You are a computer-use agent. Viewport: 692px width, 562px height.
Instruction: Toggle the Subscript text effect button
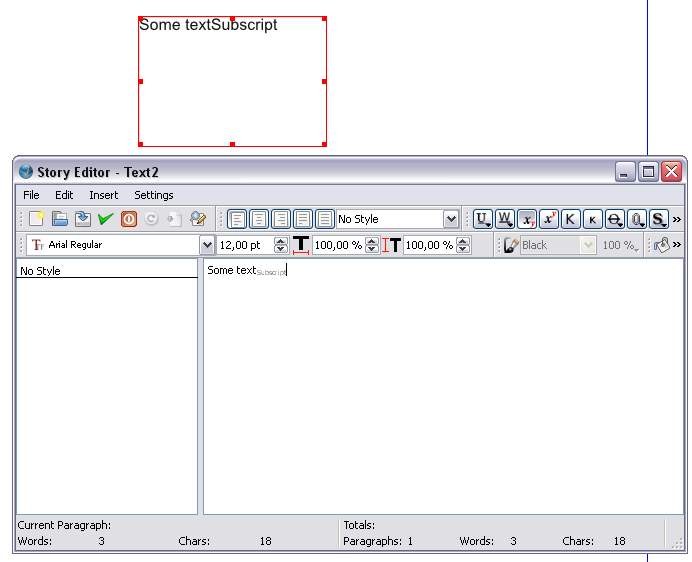526,219
